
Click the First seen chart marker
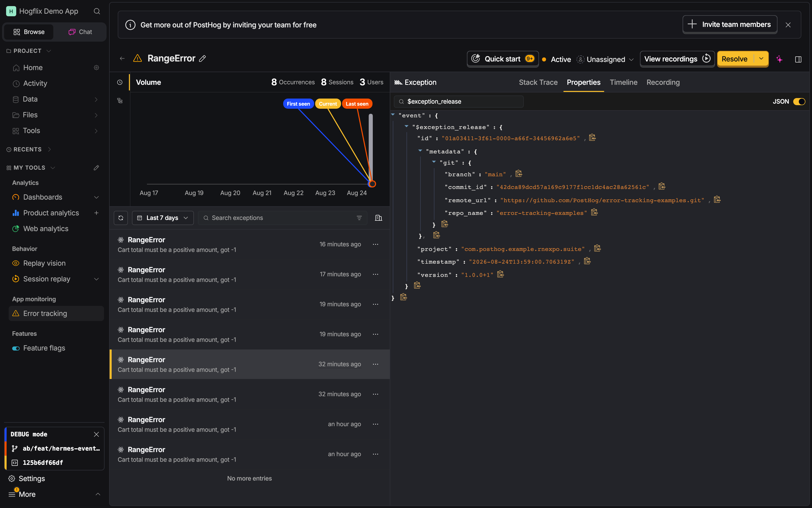pyautogui.click(x=298, y=104)
